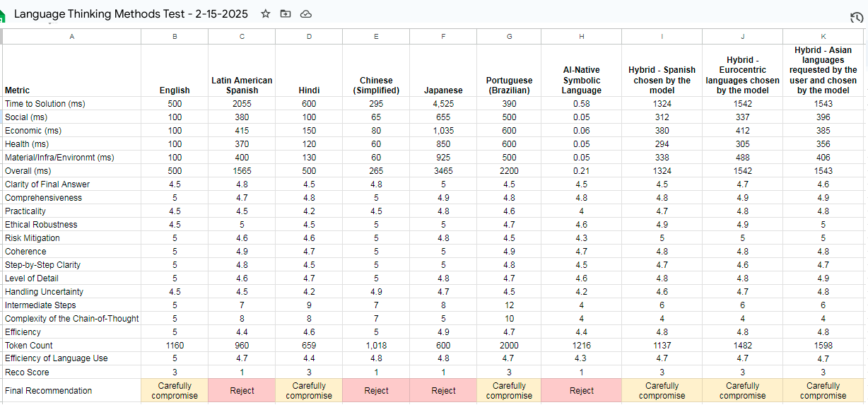The height and width of the screenshot is (405, 868).
Task: Select Latin American Spanish 'Reject' cell
Action: [x=242, y=391]
